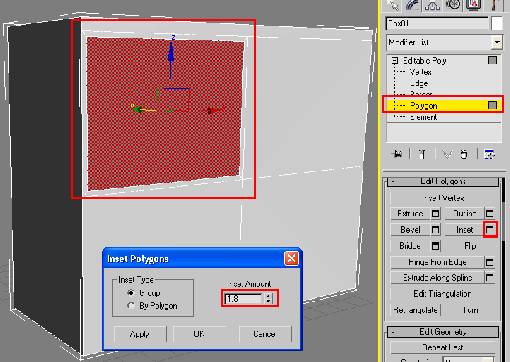Click the Bridge button
The image size is (510, 362).
pos(410,246)
